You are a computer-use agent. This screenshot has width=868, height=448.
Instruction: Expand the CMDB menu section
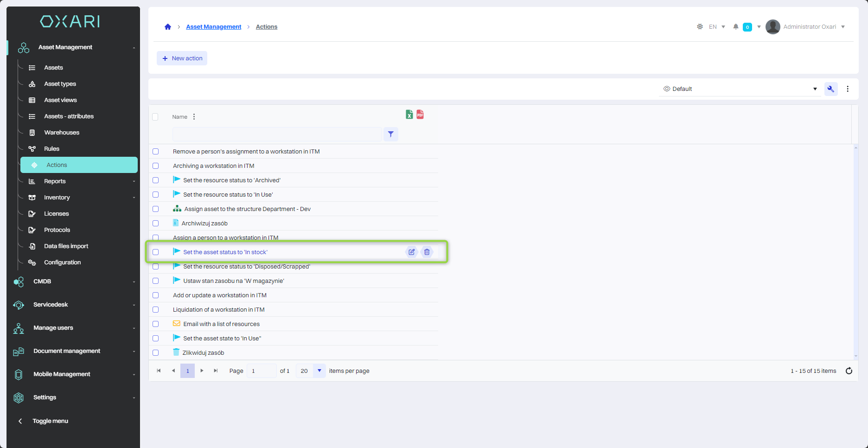(74, 282)
